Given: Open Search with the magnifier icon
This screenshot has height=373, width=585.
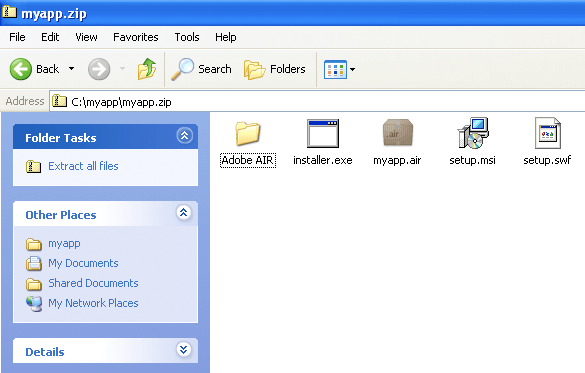Looking at the screenshot, I should 182,69.
